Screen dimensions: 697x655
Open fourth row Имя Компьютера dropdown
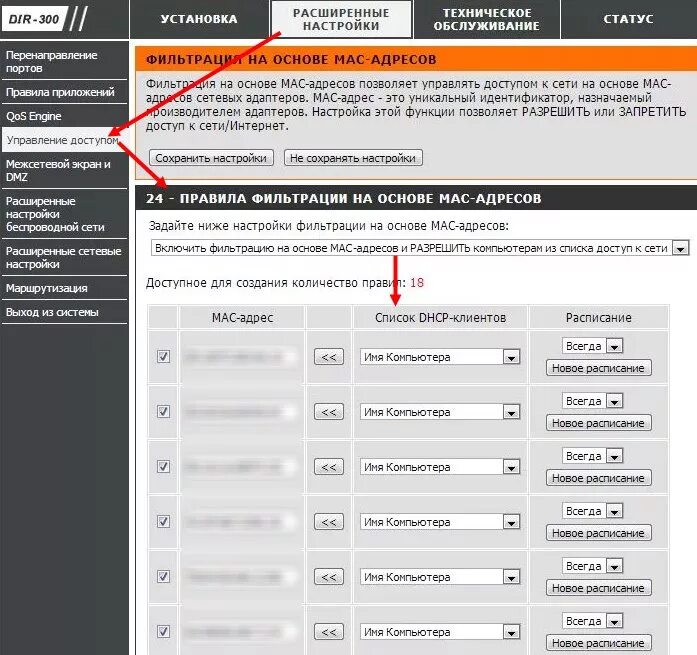coord(440,522)
